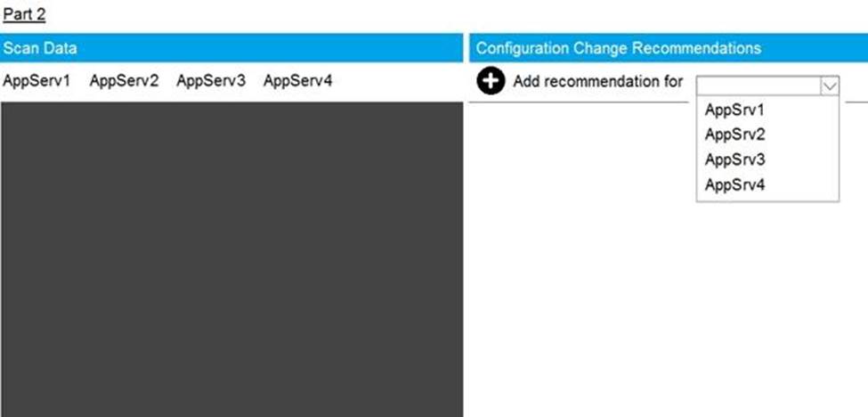Click the underlined Part 2 heading
The width and height of the screenshot is (868, 417).
(24, 14)
